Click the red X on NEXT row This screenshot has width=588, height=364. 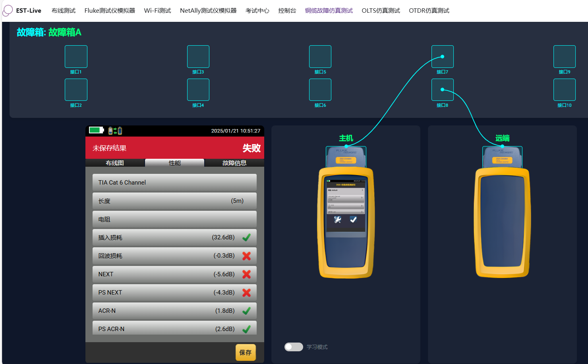(246, 274)
